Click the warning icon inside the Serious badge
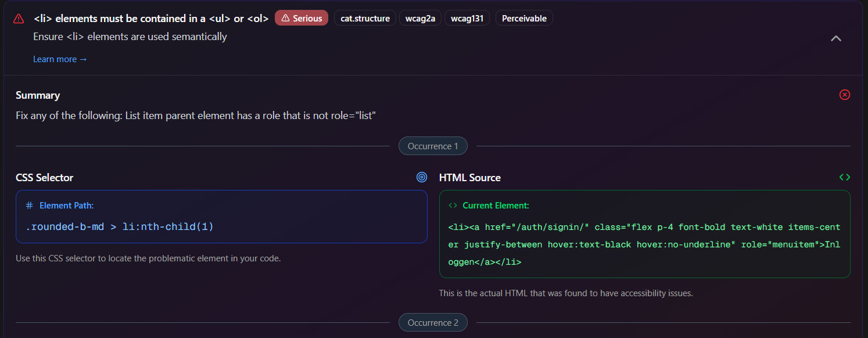Viewport: 868px width, 338px height. [285, 19]
